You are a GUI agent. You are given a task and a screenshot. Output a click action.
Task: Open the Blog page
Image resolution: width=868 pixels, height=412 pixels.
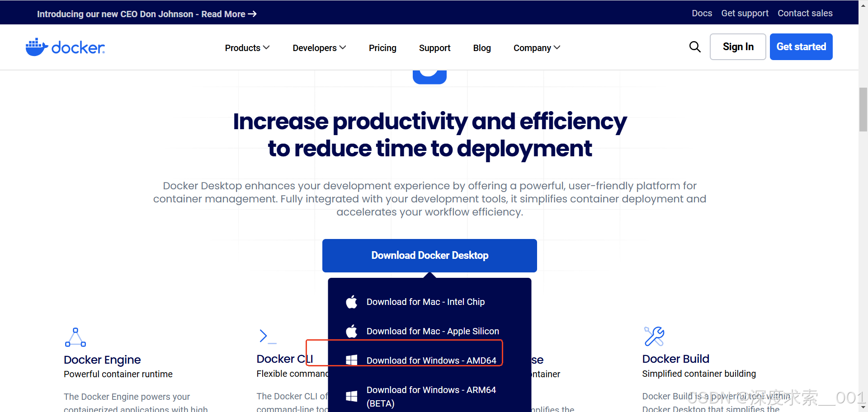(x=482, y=48)
